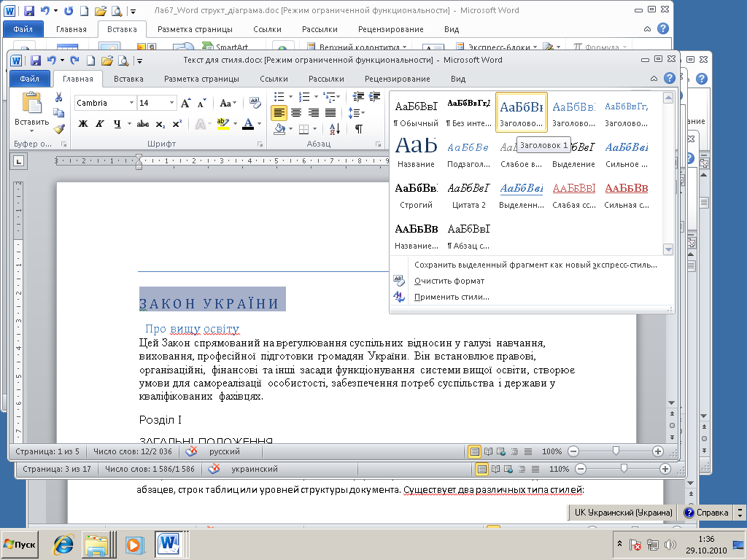Click the Copy icon in clipboard group

(x=58, y=113)
